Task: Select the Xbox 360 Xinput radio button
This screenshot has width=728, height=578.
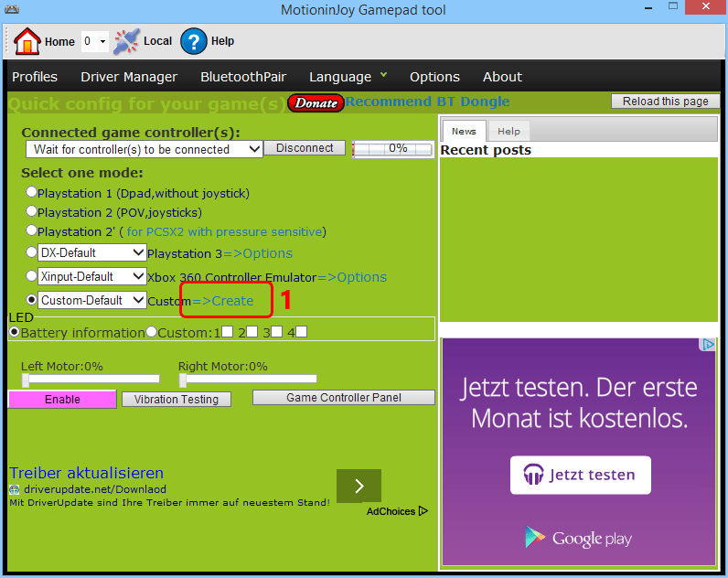Action: coord(31,276)
